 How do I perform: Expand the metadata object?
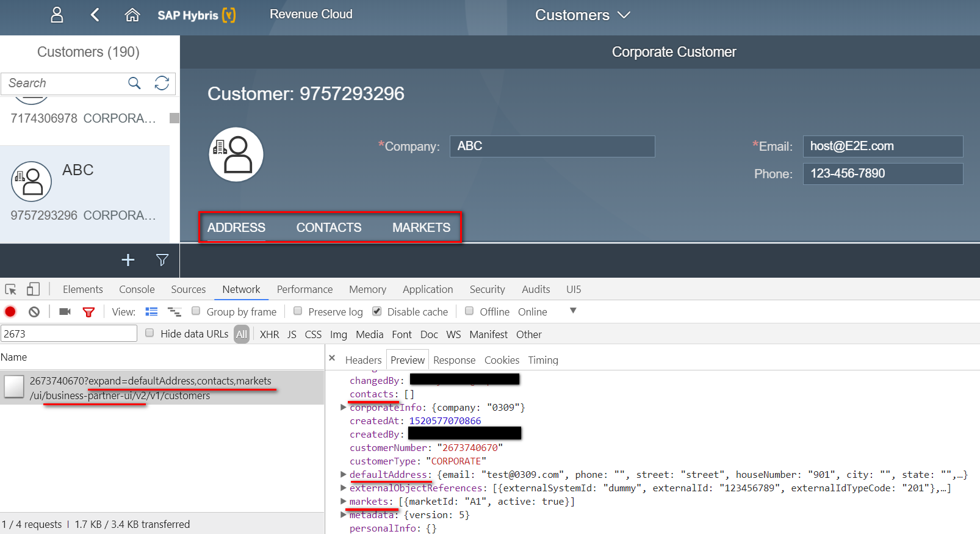pyautogui.click(x=344, y=514)
